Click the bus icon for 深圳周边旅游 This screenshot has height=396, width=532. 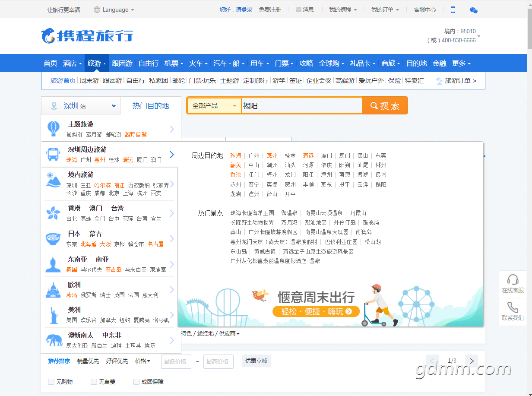tap(53, 154)
